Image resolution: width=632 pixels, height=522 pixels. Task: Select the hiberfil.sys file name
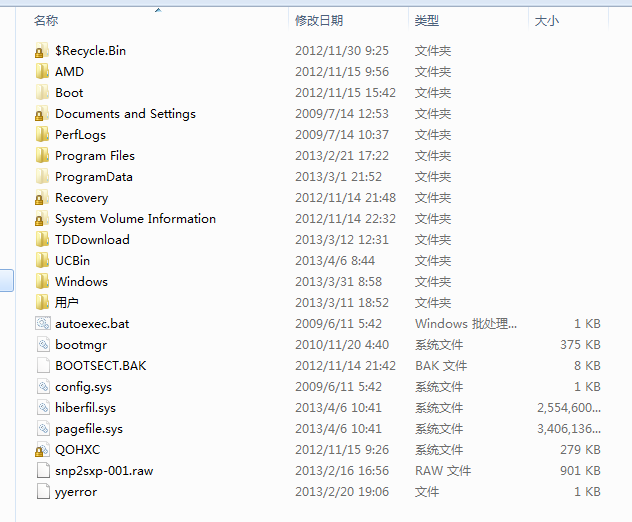coord(85,408)
